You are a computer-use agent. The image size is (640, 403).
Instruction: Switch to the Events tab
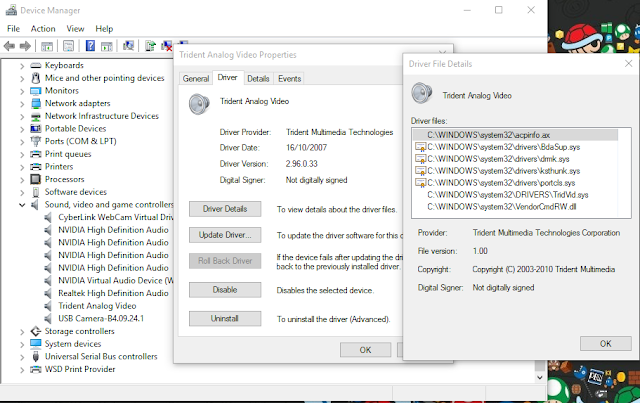coord(289,78)
